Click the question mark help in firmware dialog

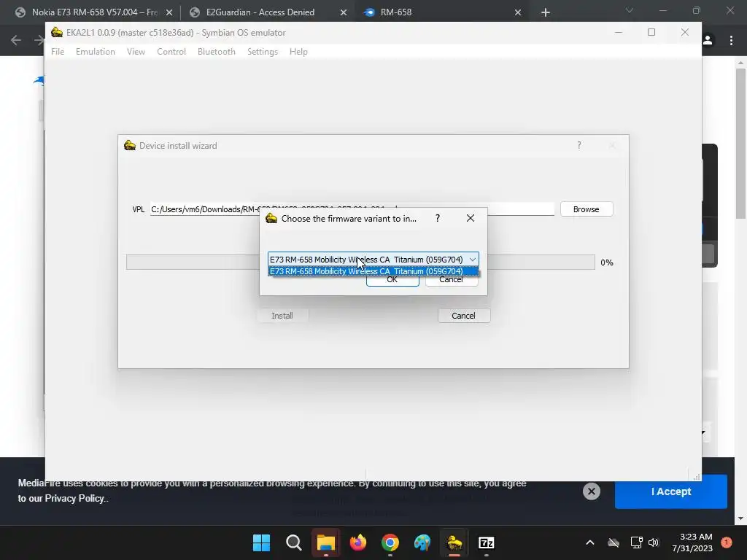[x=438, y=218]
